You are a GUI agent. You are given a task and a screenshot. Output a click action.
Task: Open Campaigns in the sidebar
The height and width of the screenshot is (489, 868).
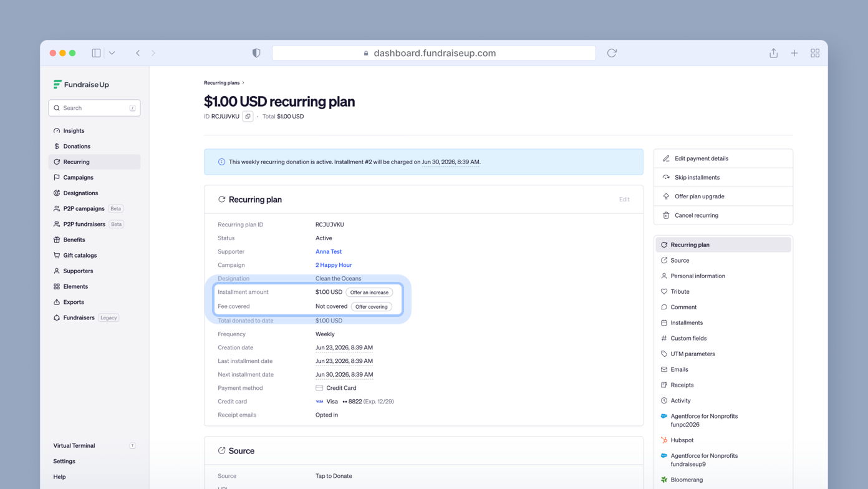tap(94, 177)
